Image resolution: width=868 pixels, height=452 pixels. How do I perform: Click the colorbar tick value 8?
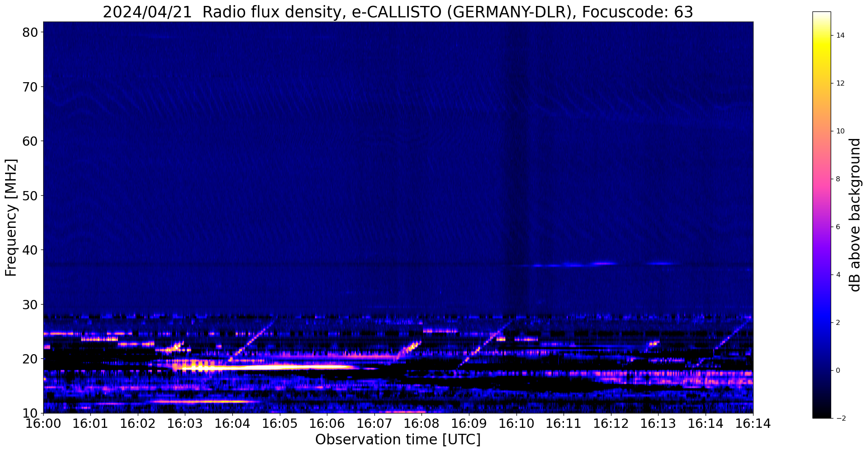pos(838,179)
